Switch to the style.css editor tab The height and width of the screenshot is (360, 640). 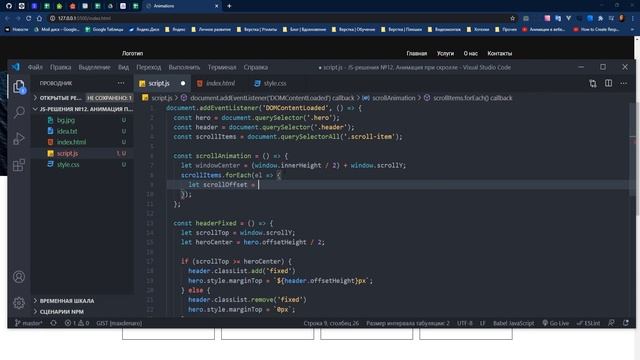click(275, 83)
